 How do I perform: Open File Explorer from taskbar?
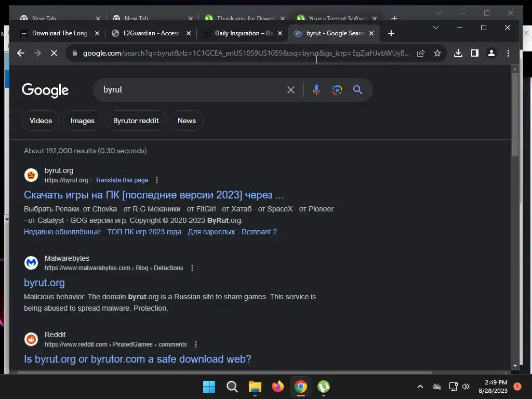255,387
